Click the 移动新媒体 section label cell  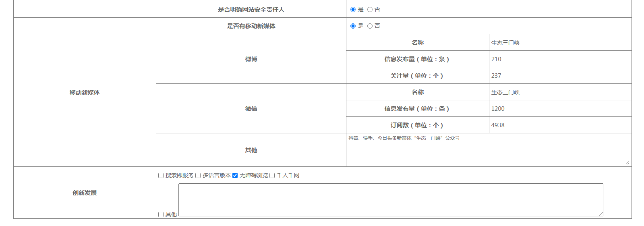(85, 93)
